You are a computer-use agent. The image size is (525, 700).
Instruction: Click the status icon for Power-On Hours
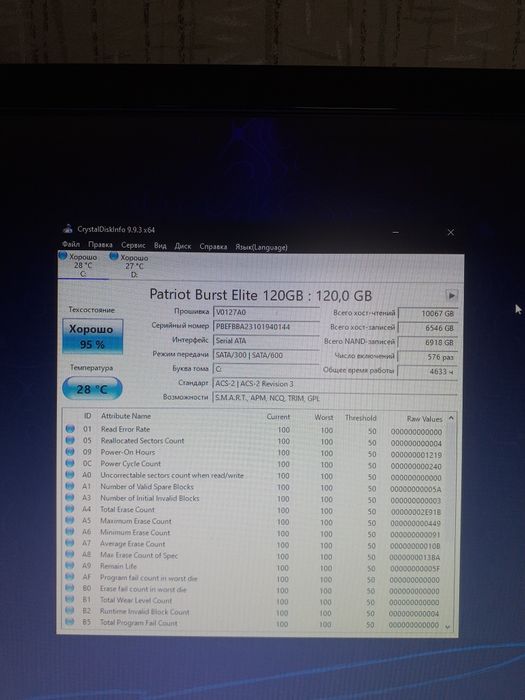(70, 452)
